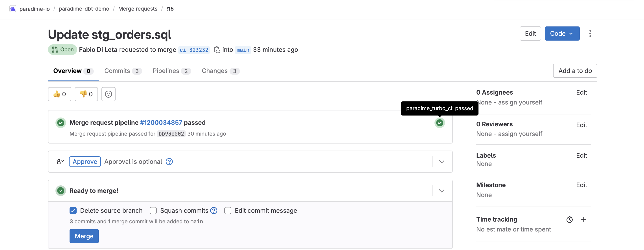The width and height of the screenshot is (644, 250).
Task: Open the Changes tab
Action: point(220,71)
